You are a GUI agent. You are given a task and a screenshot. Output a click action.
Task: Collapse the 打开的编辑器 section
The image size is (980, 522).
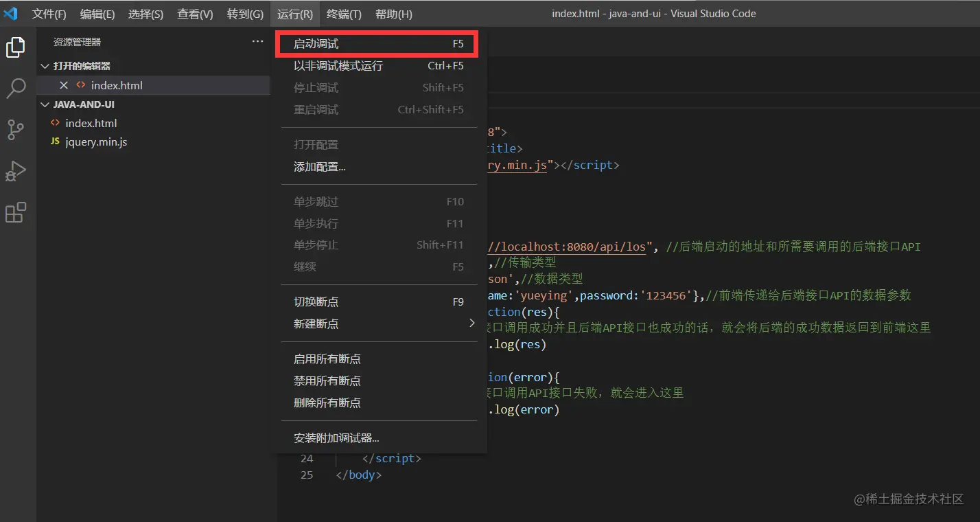154,66
